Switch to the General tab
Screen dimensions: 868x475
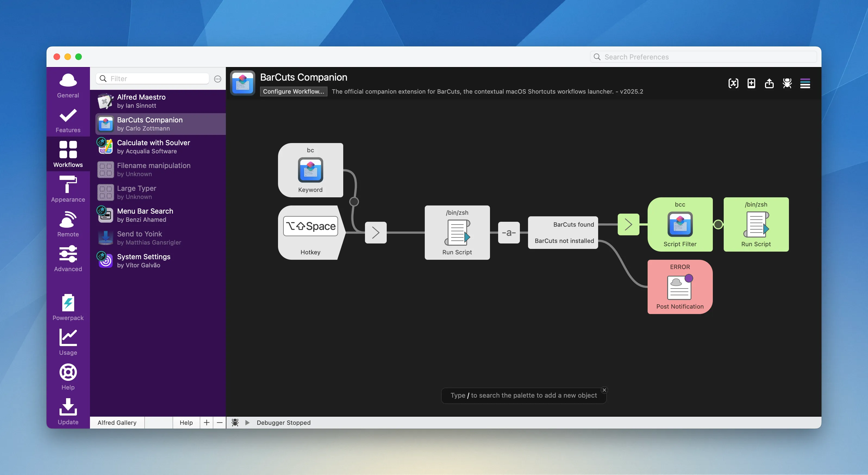pyautogui.click(x=68, y=85)
